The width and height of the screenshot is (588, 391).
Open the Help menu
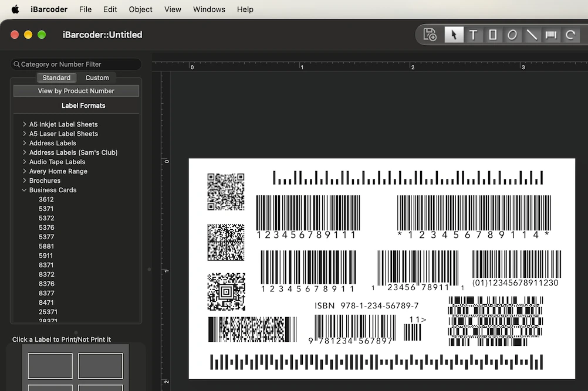[245, 9]
